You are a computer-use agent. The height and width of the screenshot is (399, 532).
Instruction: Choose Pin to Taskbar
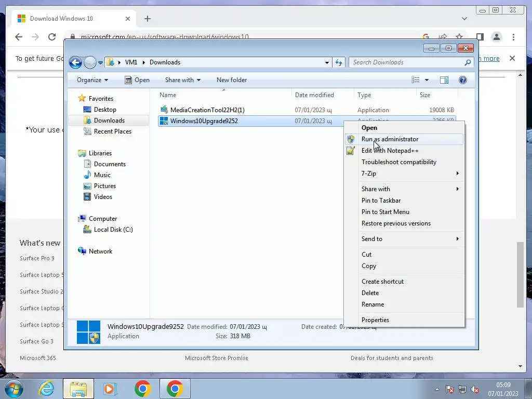pos(404,201)
